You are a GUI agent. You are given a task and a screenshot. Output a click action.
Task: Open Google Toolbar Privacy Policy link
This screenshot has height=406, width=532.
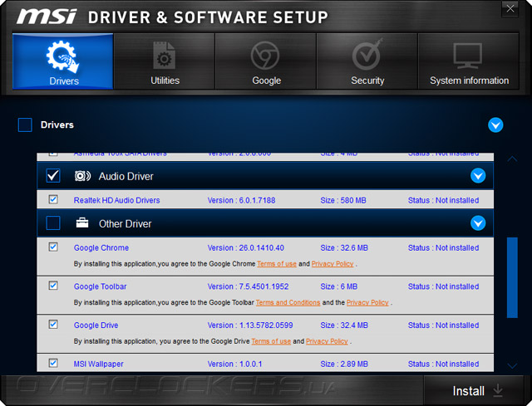point(367,302)
